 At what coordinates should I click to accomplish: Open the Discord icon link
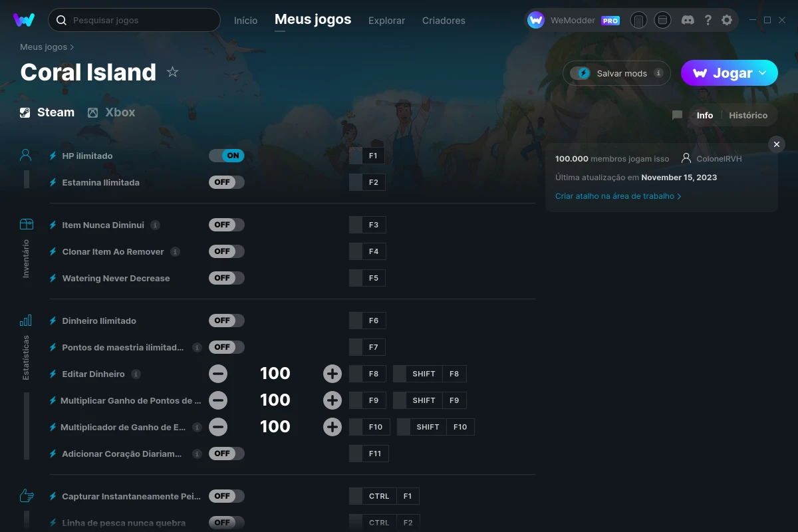(x=688, y=20)
